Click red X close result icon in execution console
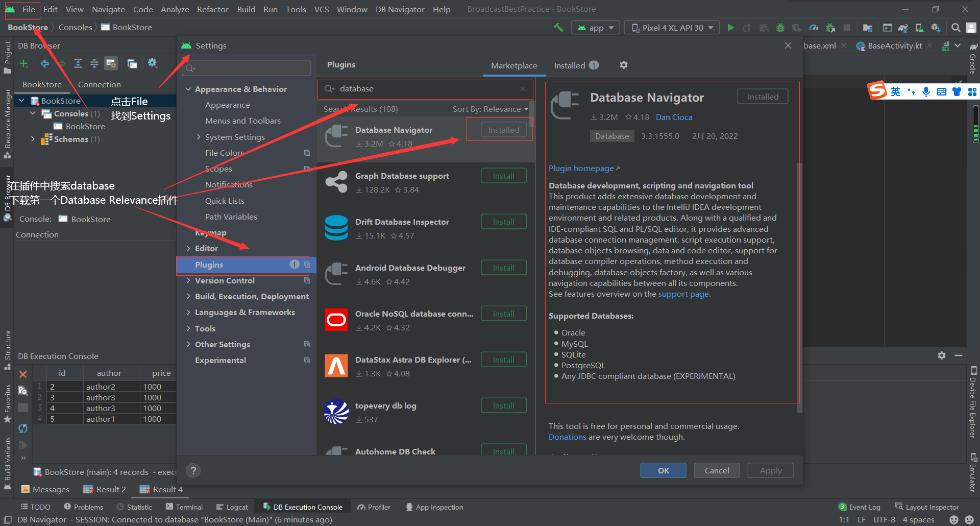Image resolution: width=980 pixels, height=526 pixels. 23,374
